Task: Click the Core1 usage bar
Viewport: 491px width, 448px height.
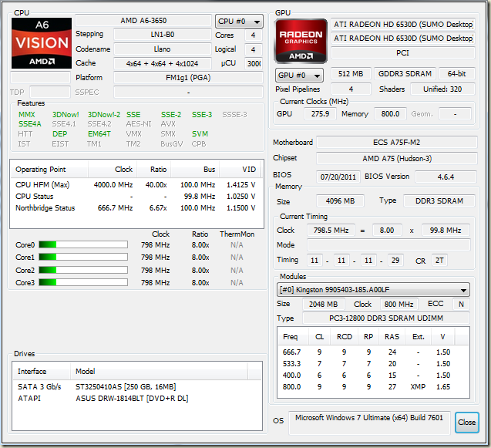Action: point(83,258)
